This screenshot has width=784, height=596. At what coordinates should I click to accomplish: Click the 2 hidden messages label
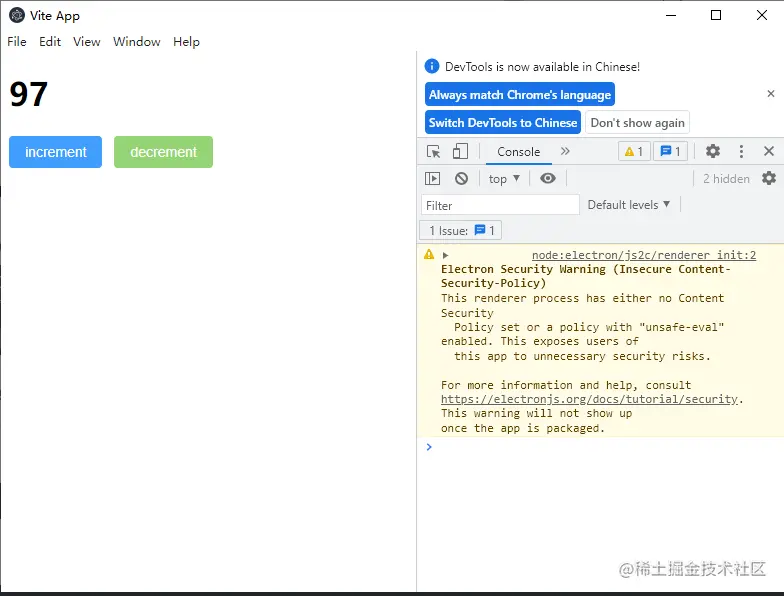pyautogui.click(x=726, y=178)
